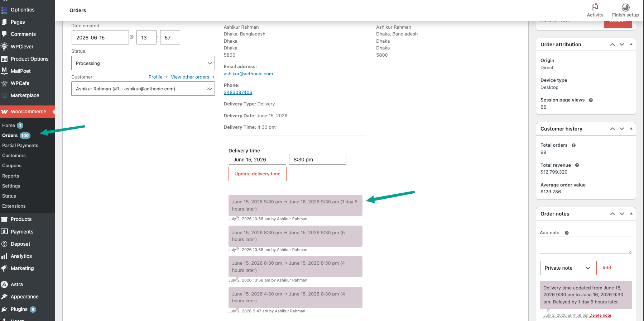Screen dimensions: 644x321
Task: Click the Appearance paintbrush icon
Action: [4, 297]
